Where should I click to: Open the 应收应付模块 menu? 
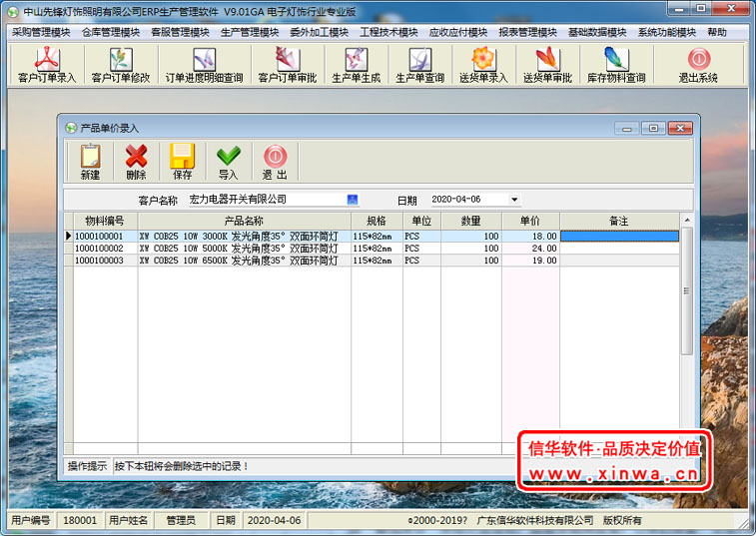[458, 32]
